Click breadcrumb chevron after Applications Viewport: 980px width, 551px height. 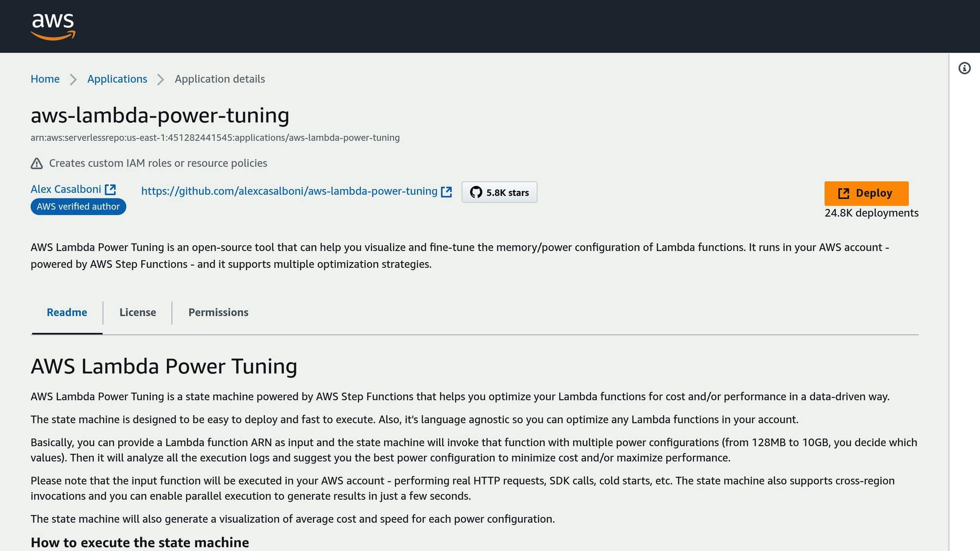[x=161, y=79]
